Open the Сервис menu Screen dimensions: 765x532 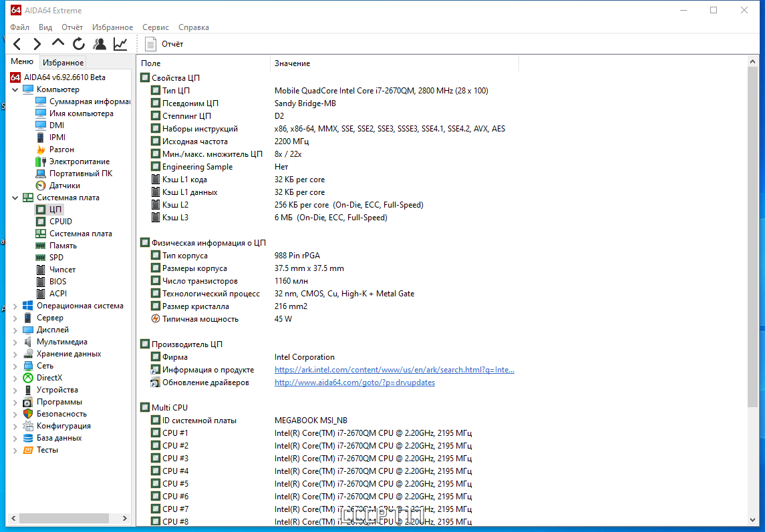(x=156, y=27)
